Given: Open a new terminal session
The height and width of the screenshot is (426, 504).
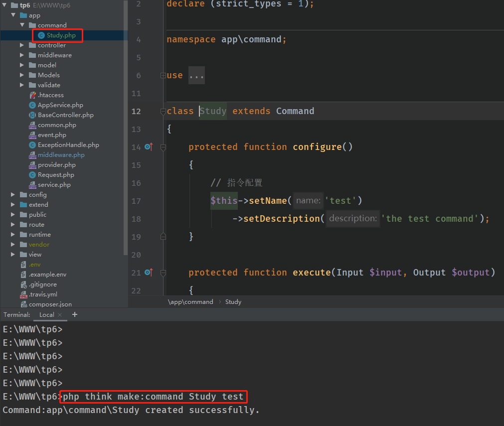Looking at the screenshot, I should [75, 314].
